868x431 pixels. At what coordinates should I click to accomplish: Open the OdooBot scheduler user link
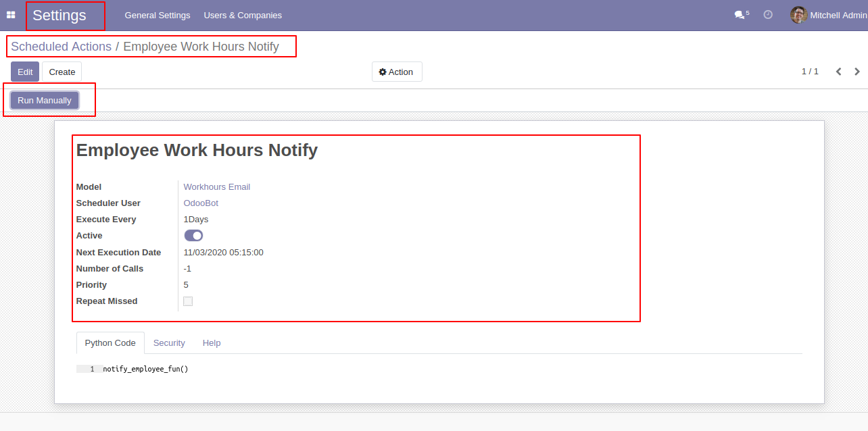pyautogui.click(x=201, y=203)
